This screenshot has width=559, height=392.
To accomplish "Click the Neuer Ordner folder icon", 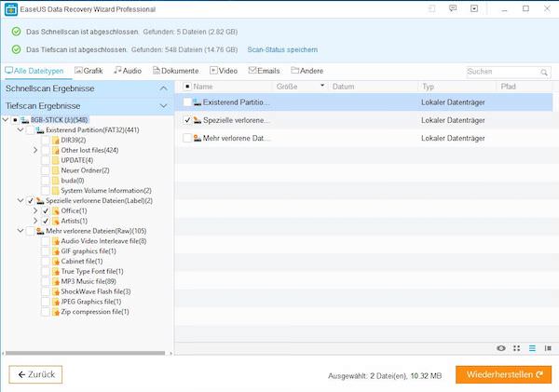I will point(56,170).
